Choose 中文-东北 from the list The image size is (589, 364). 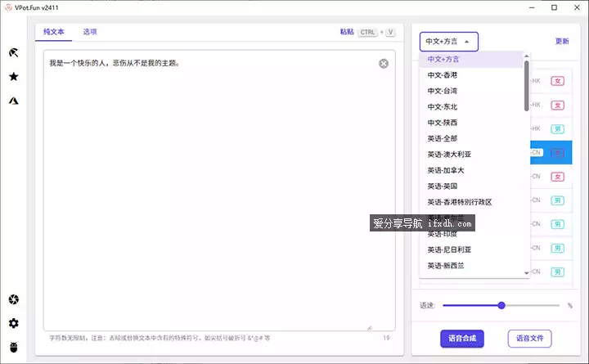[471, 106]
